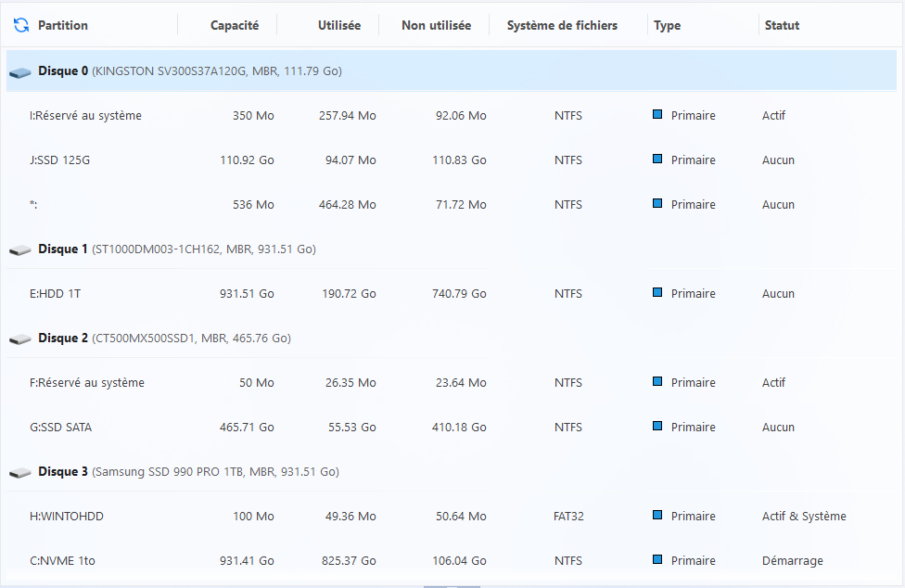The height and width of the screenshot is (588, 905).
Task: Click the 410.18 Go unused value
Action: (x=459, y=428)
